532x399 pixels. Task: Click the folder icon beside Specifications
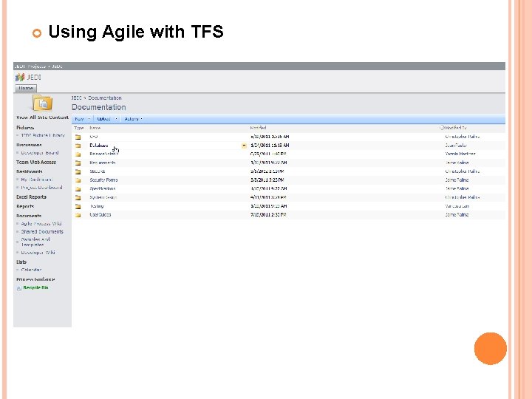[x=78, y=189]
